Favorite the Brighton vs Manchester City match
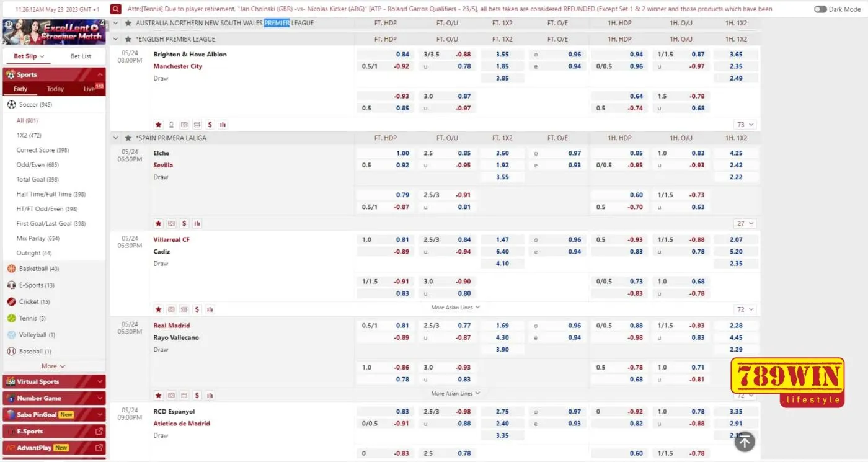This screenshot has height=462, width=868. [x=158, y=125]
